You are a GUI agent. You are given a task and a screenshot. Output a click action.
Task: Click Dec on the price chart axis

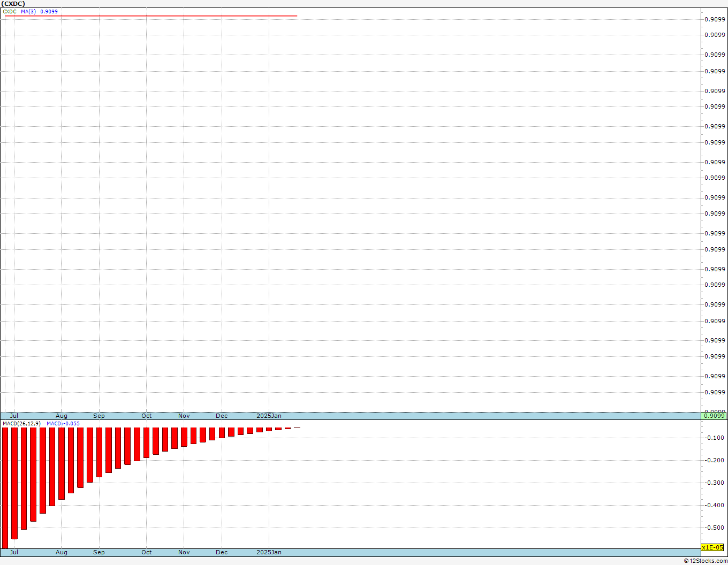pos(222,416)
